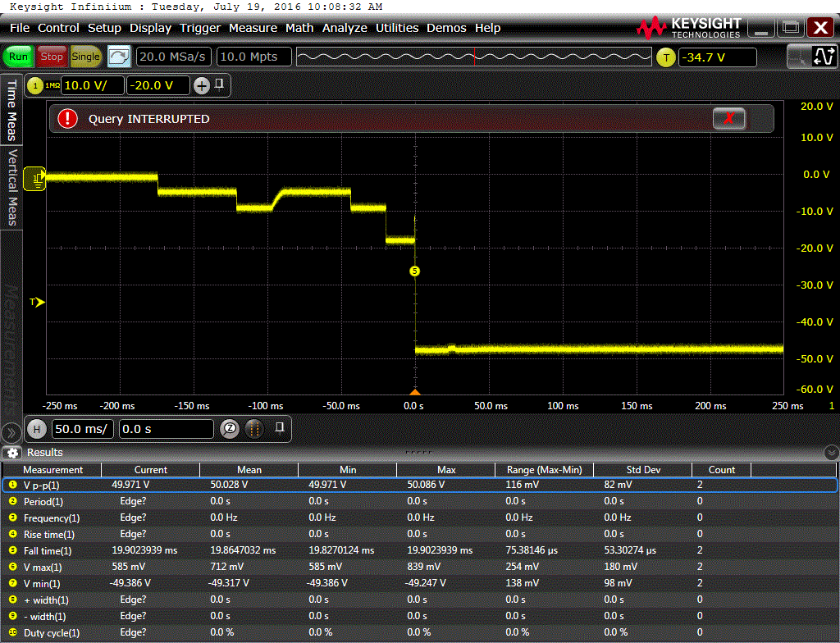
Task: Open the Math menu
Action: point(299,28)
